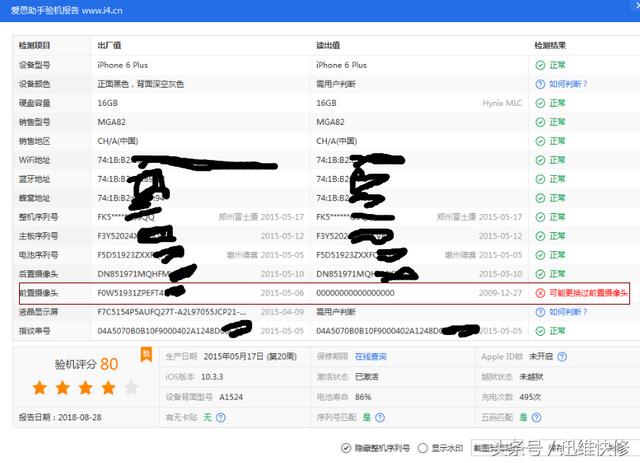Click 在线查询 warranty lookup link
Viewport: 640px width, 463px height.
point(372,356)
